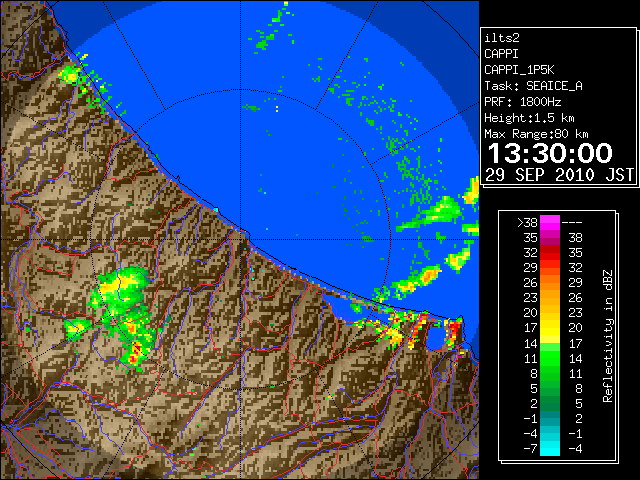Screen dimensions: 640x480
Task: Click the '---' legend entry
Action: click(572, 223)
